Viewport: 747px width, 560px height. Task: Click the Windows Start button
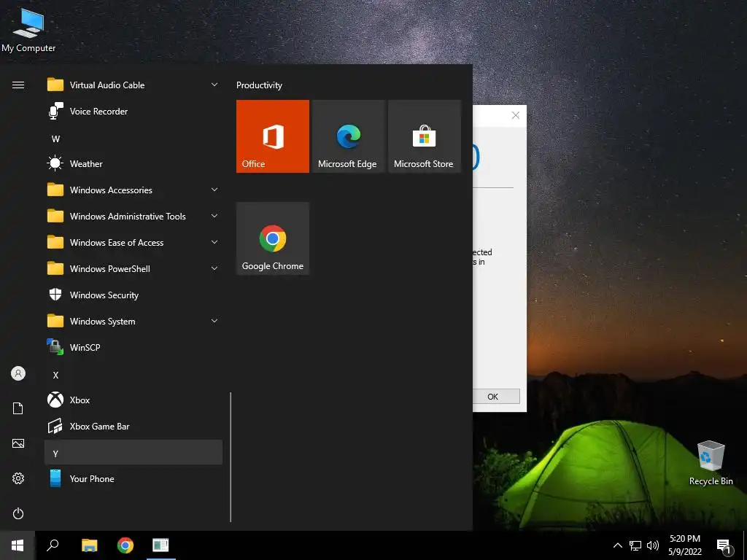pyautogui.click(x=18, y=545)
